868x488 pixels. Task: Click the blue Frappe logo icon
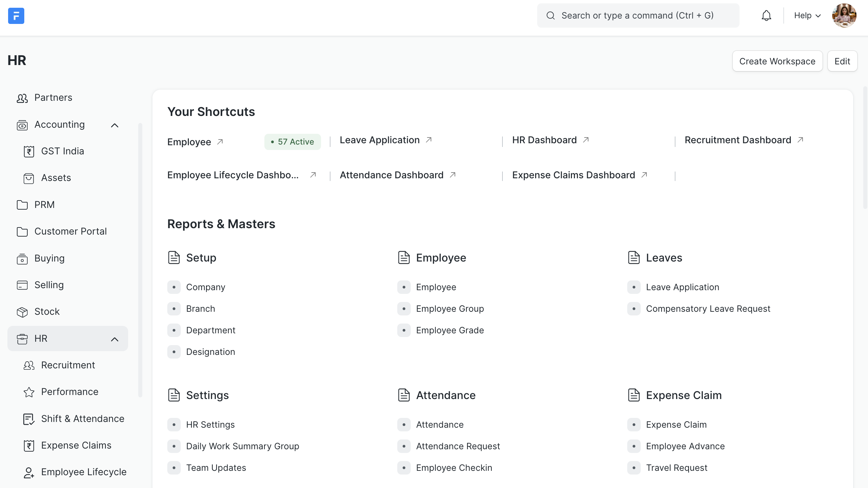pyautogui.click(x=16, y=16)
